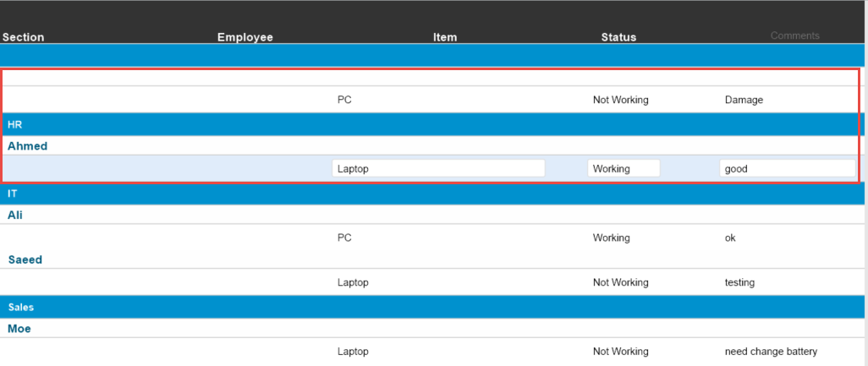
Task: Click employee name Ali
Action: [x=15, y=215]
